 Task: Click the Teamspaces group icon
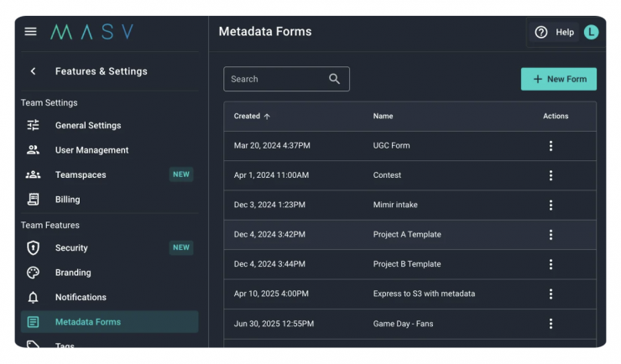click(34, 174)
